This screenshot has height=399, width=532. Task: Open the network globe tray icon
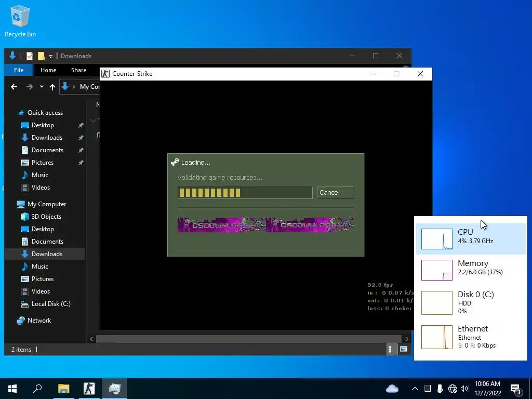point(453,389)
